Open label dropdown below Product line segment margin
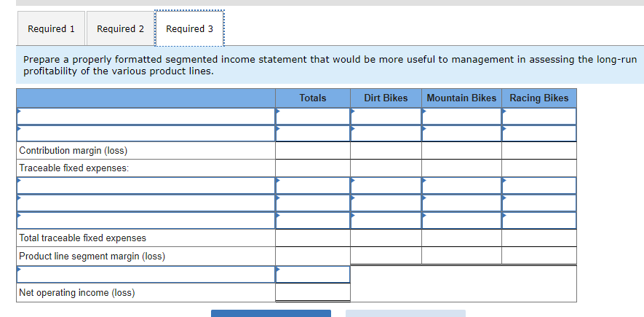Image resolution: width=644 pixels, height=317 pixels. point(146,275)
